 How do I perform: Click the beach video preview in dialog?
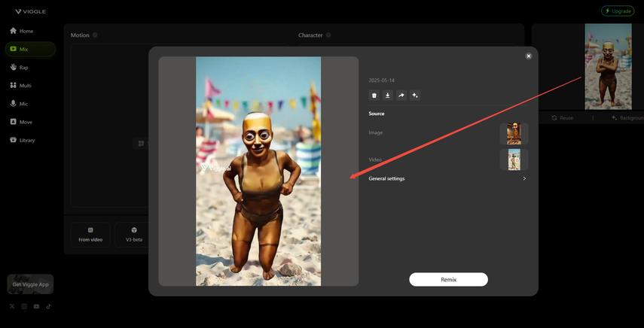click(x=258, y=171)
